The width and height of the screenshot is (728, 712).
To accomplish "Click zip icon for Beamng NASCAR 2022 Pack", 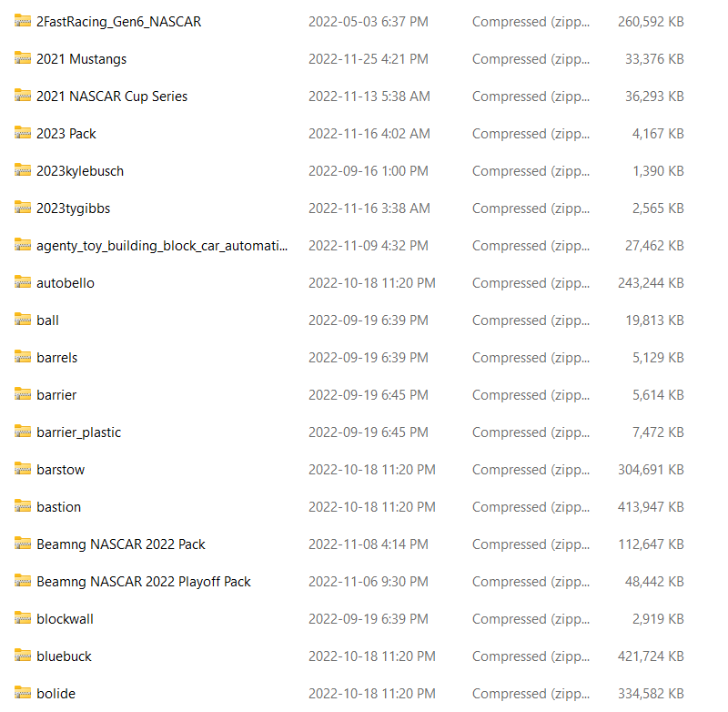I will 22,544.
